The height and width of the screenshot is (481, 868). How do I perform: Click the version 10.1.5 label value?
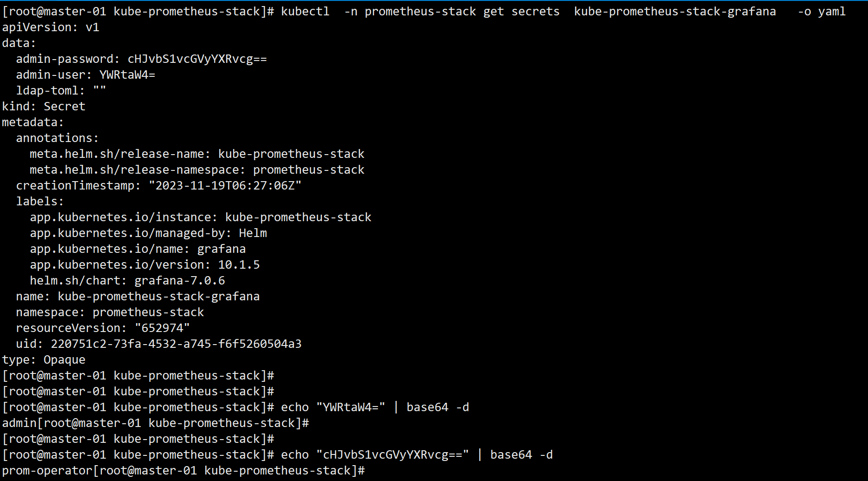[x=239, y=265]
